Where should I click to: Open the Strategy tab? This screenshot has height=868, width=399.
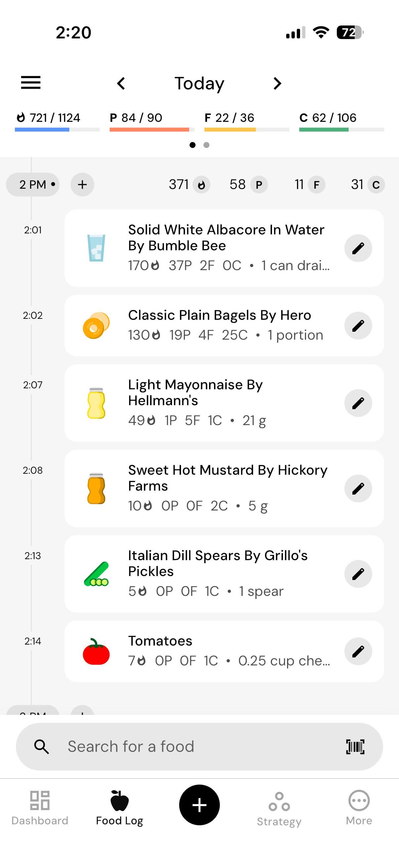click(279, 808)
